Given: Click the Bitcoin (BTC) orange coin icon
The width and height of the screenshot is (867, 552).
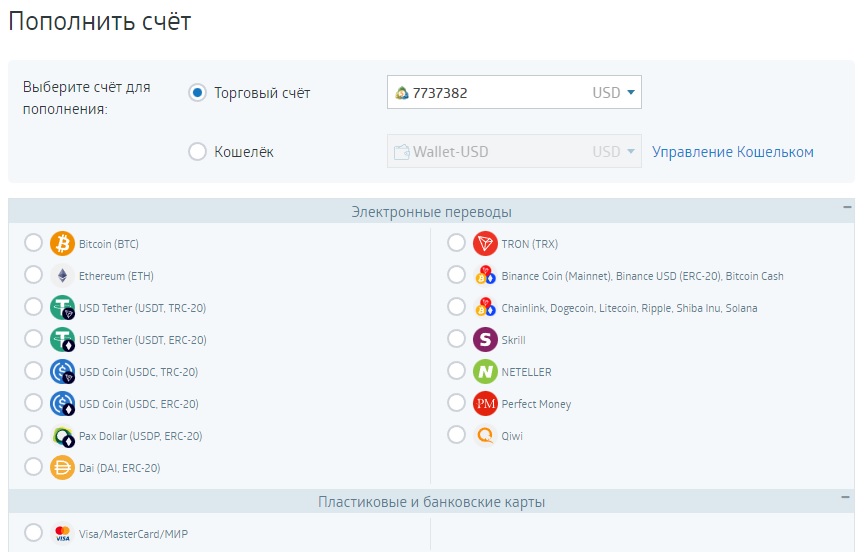Looking at the screenshot, I should pyautogui.click(x=62, y=243).
